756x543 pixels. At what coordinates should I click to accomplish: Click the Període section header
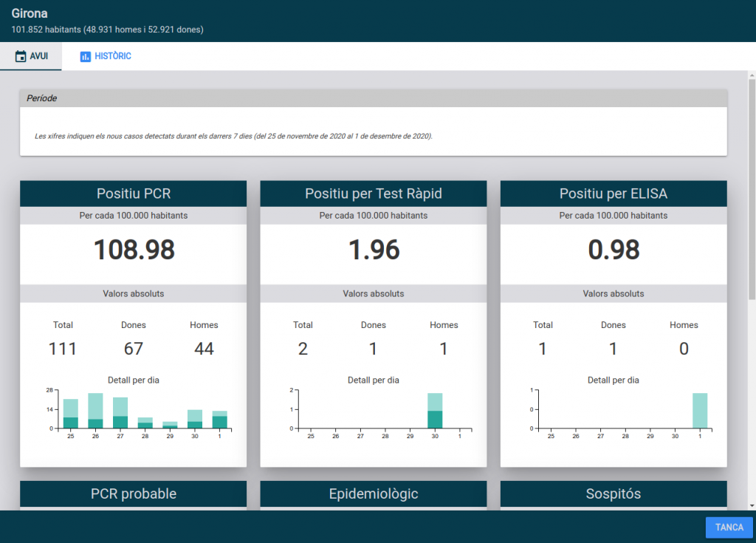click(373, 98)
